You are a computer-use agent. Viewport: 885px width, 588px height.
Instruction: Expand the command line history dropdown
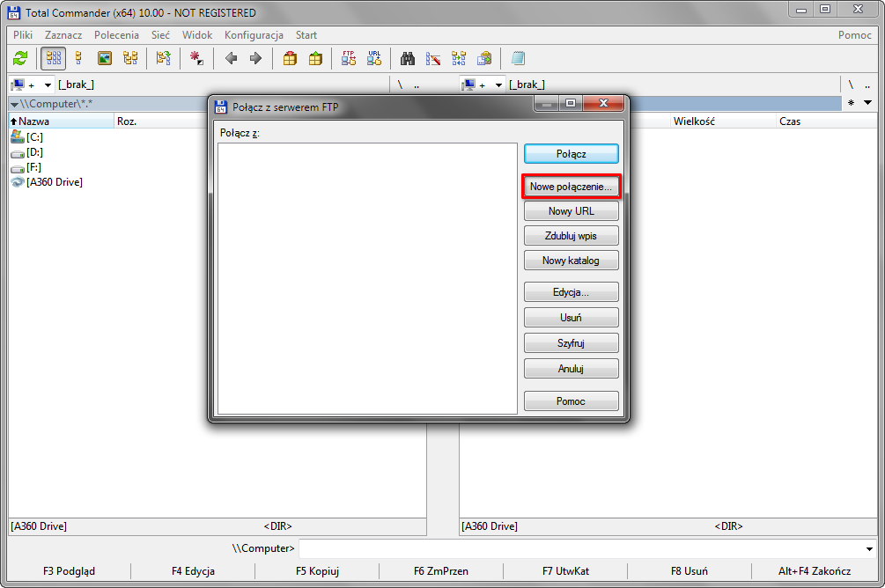coord(869,548)
